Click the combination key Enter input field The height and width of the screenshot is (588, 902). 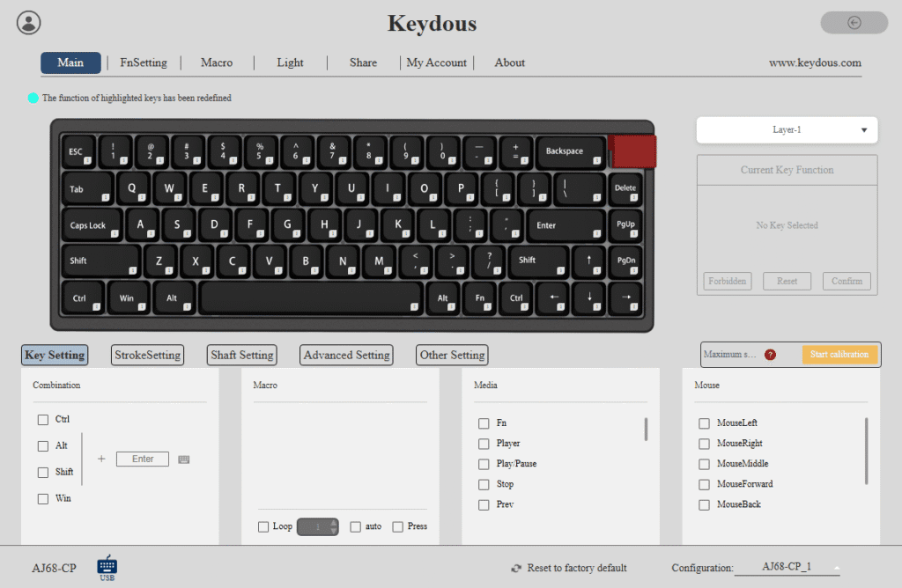(x=143, y=459)
